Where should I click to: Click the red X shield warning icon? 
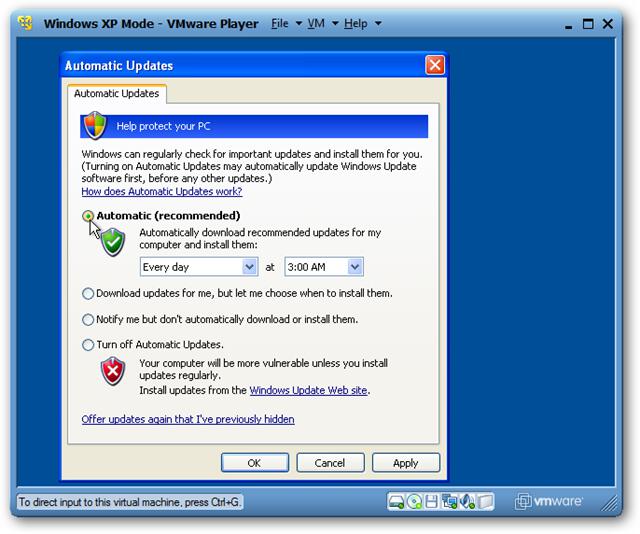click(113, 371)
